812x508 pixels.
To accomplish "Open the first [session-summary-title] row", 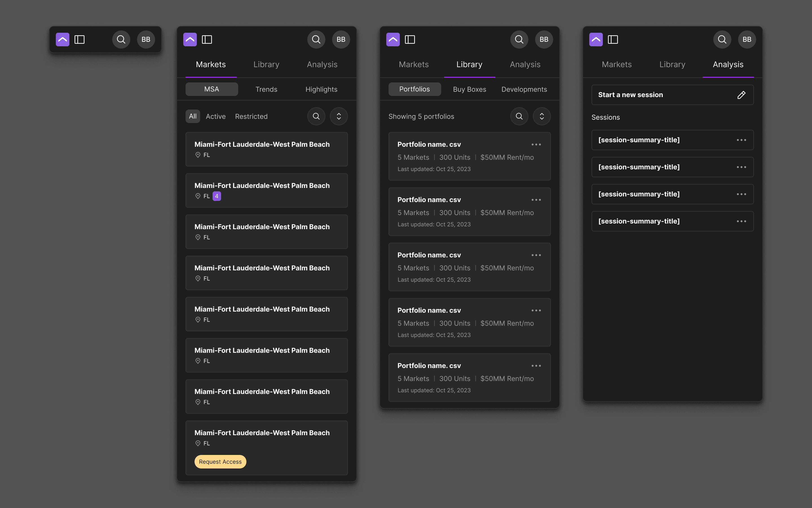I will (x=672, y=140).
